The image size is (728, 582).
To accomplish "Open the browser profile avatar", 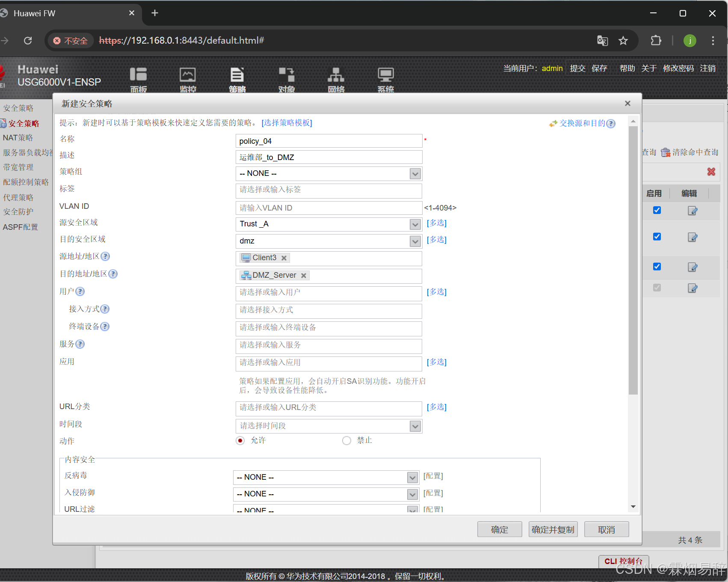I will 690,41.
